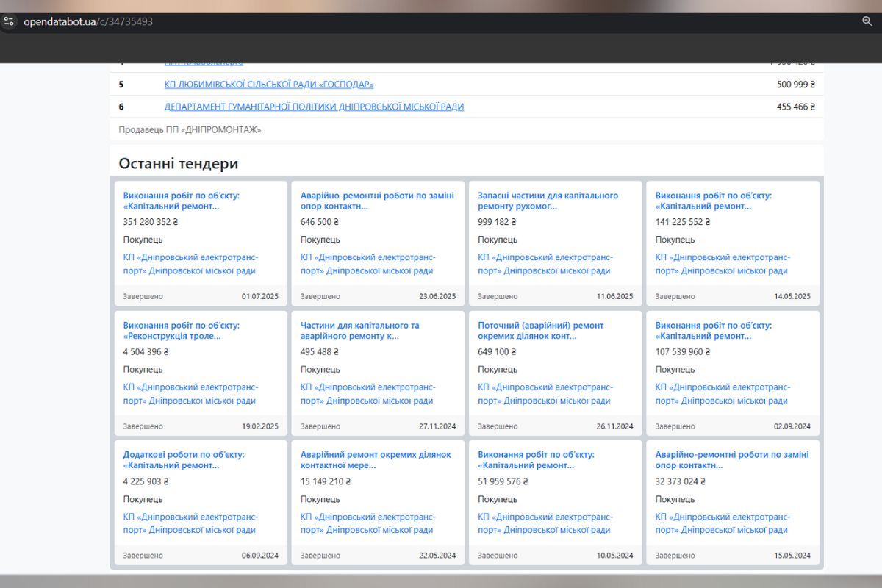This screenshot has height=588, width=882.
Task: Open ДЕПАРТАМЕНТ ГУМАНІТАРНОЇ ПОЛІТИКИ ДНІПРОВСЬКОЇ МІСЬКОЇ РАДИ link
Action: click(314, 107)
